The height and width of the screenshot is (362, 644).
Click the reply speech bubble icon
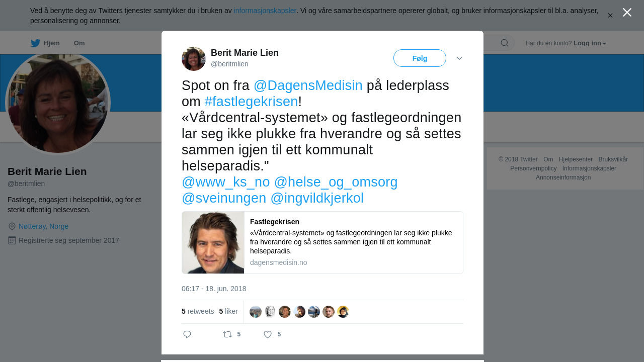point(187,334)
